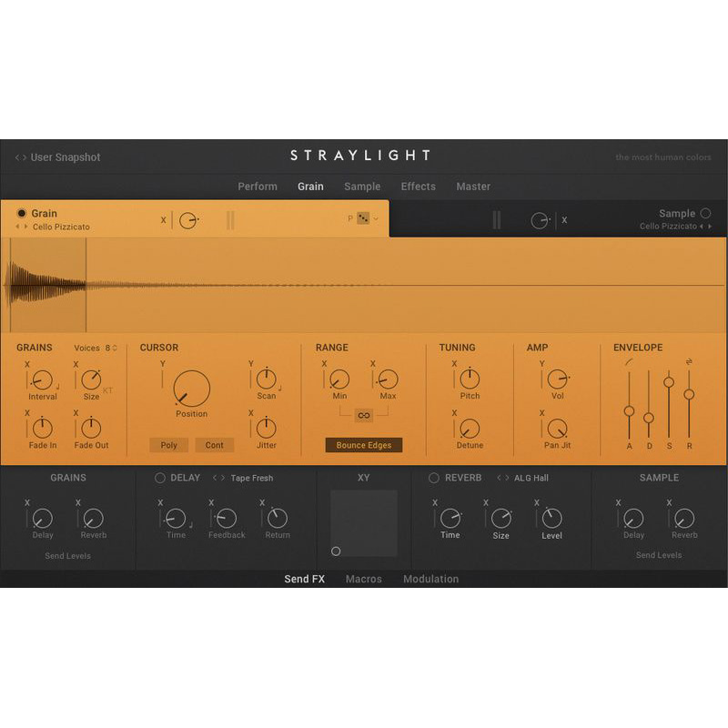Click the Reverb Size knob
The width and height of the screenshot is (728, 728).
pyautogui.click(x=501, y=519)
